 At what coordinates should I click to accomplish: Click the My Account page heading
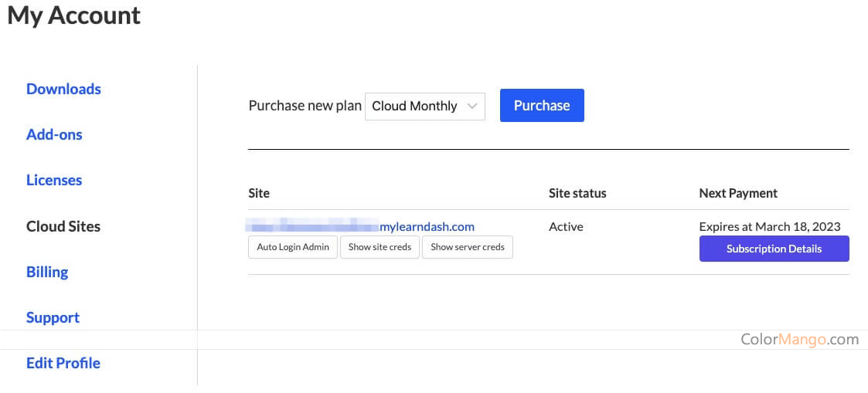(x=74, y=15)
